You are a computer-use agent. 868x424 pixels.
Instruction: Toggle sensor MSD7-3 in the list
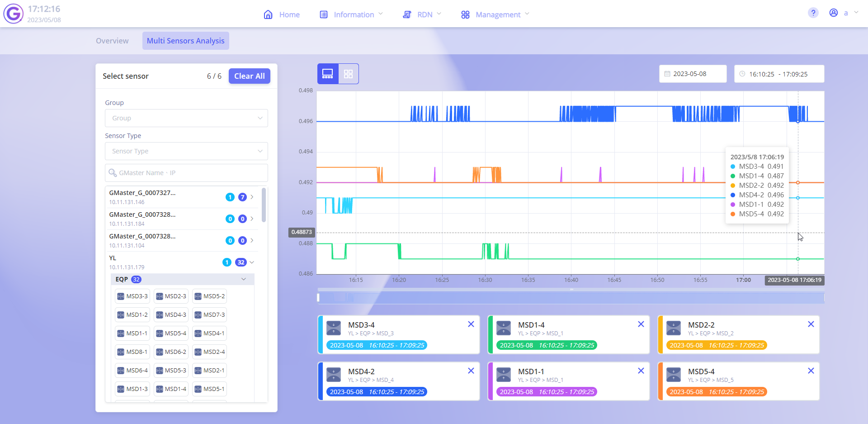coord(209,315)
